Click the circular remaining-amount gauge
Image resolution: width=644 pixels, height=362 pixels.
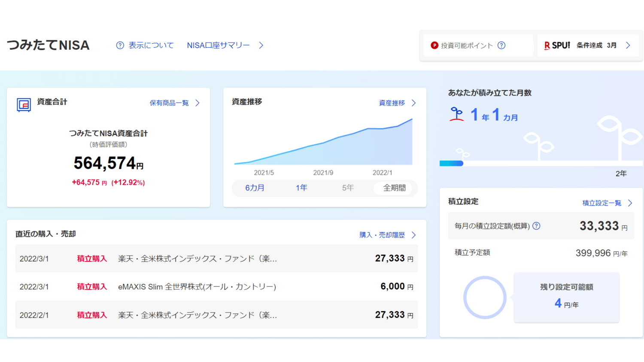(x=485, y=298)
